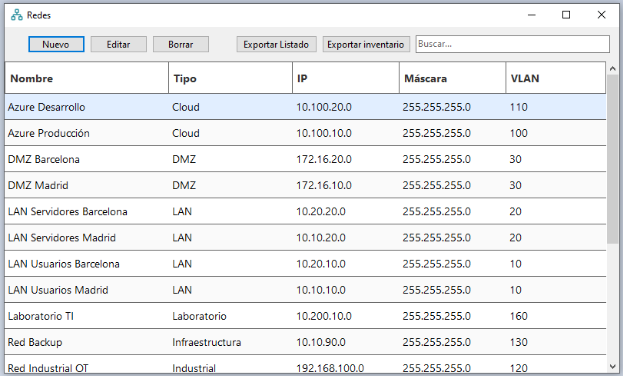This screenshot has width=624, height=376.
Task: Select the Azure Desarrollo row
Action: coord(306,107)
